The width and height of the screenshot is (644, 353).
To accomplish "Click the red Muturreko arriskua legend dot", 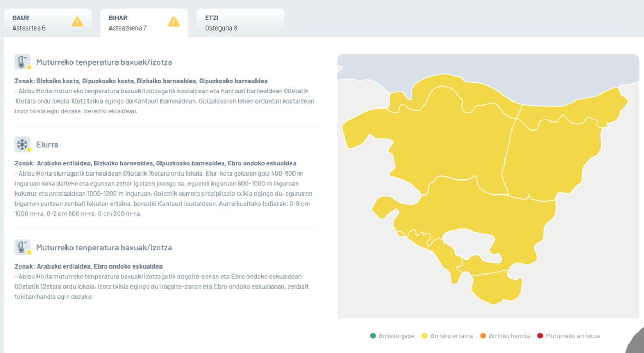I will pos(540,336).
